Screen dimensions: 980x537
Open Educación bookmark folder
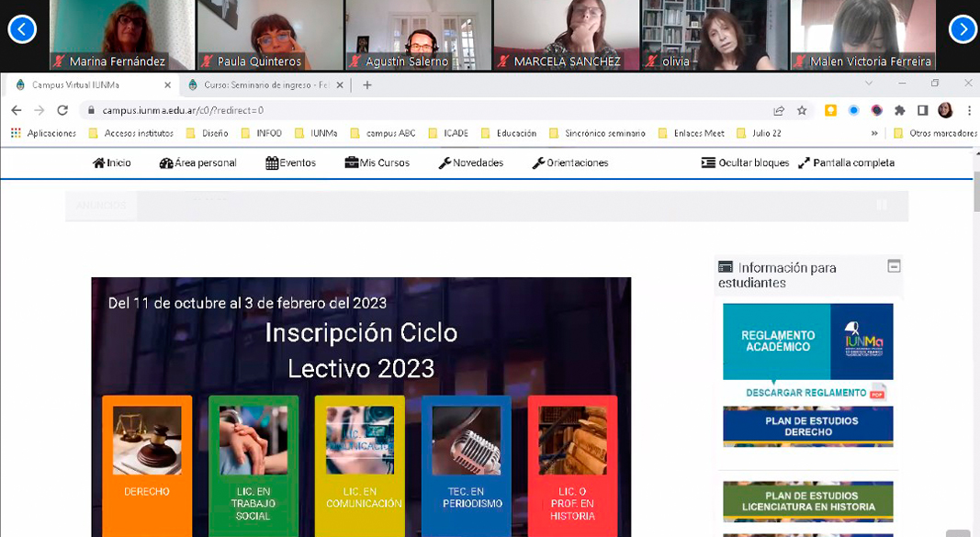pos(509,133)
